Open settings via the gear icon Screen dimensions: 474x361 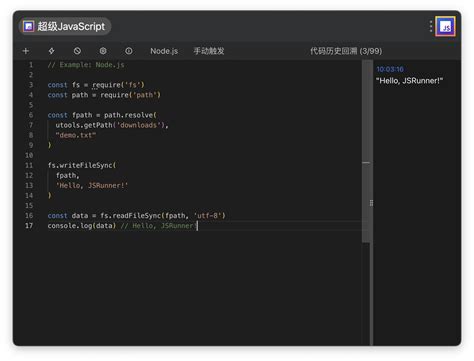coord(103,51)
